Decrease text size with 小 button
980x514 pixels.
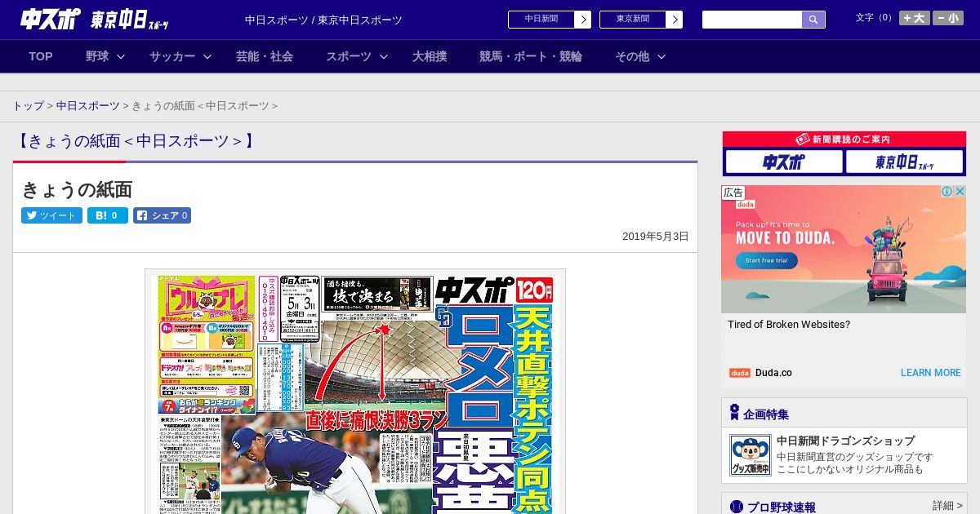pos(948,18)
